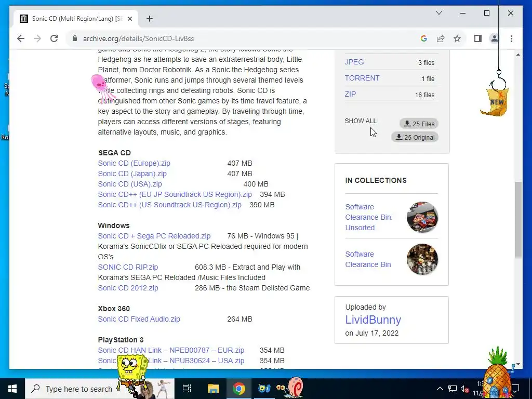Open Google icon in address bar
Screen dimensions: 532x399
(423, 38)
